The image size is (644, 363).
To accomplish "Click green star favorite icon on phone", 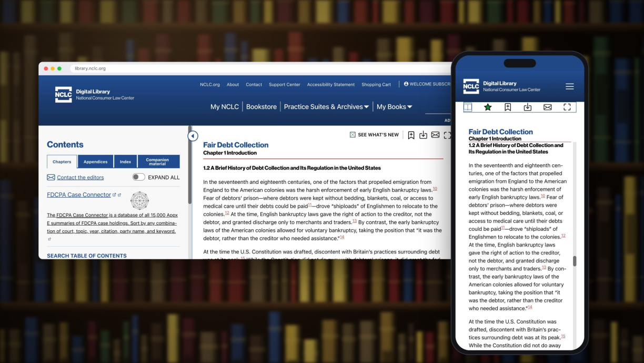I will coord(488,107).
